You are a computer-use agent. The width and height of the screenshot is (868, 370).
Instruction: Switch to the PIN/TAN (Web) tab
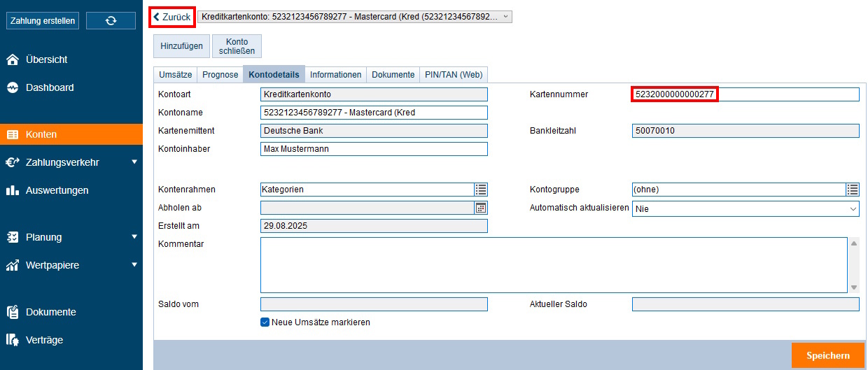[x=454, y=75]
